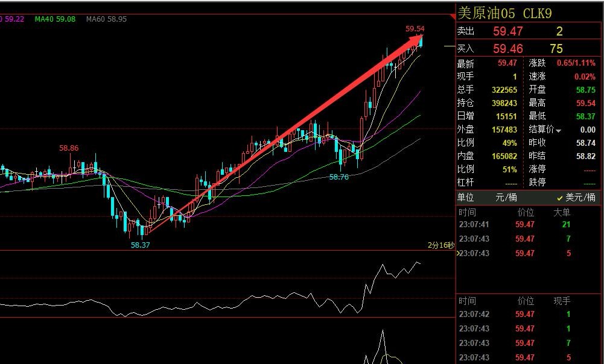Select the 买入 volume 75
This screenshot has height=364, width=604.
click(x=556, y=48)
